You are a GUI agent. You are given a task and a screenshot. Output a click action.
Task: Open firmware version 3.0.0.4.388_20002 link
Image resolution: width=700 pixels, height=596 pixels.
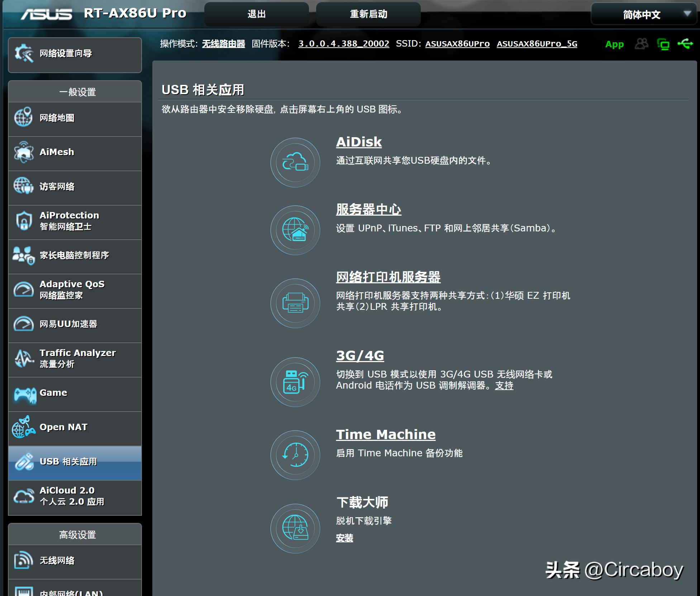point(344,44)
